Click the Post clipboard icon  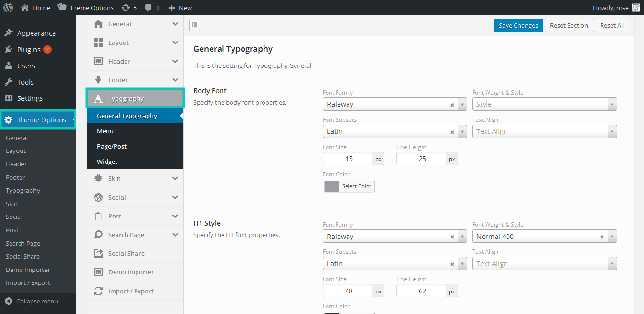coord(98,216)
